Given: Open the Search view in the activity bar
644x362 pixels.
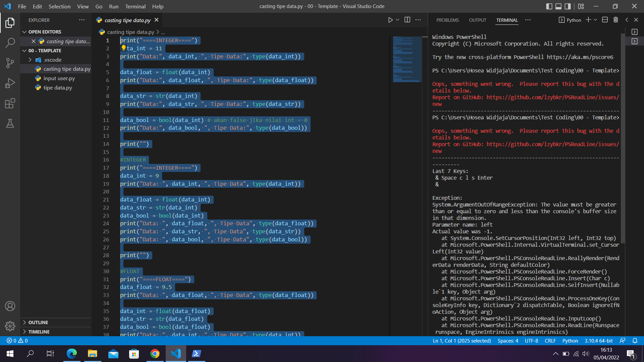Looking at the screenshot, I should (10, 43).
